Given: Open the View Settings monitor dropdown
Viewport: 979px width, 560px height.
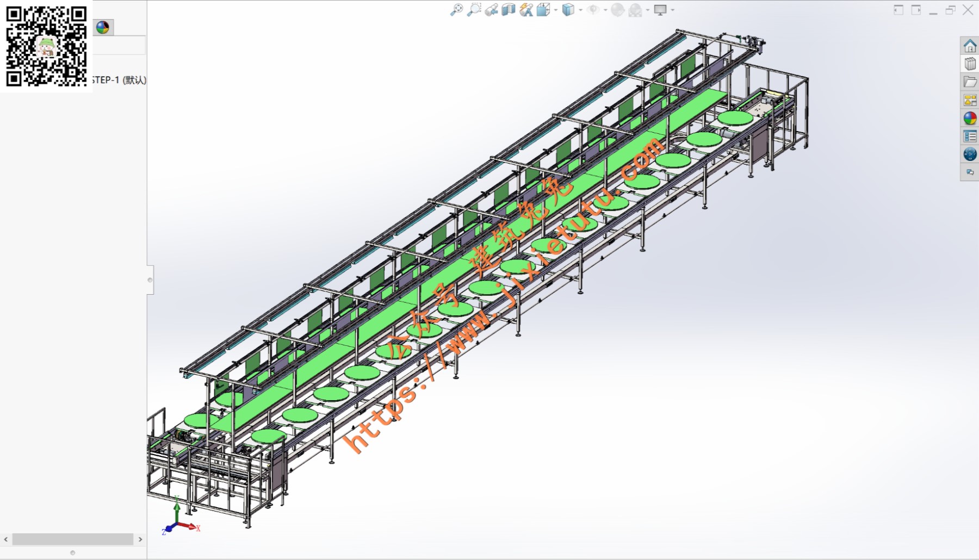Looking at the screenshot, I should 673,10.
